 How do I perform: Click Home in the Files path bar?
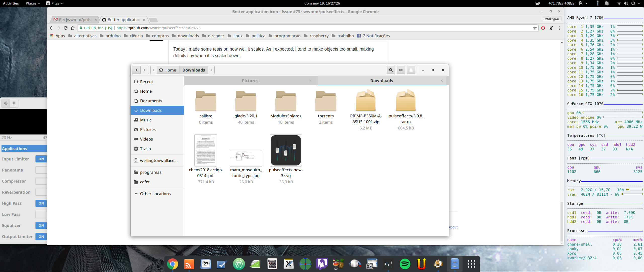pyautogui.click(x=168, y=70)
